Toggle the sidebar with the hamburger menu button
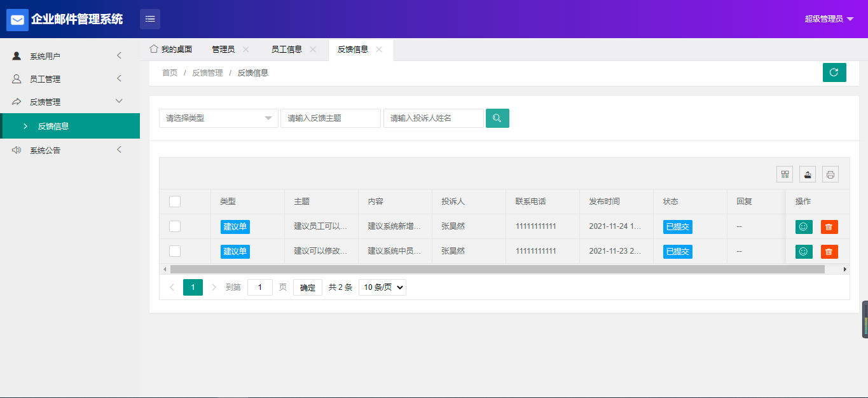Viewport: 868px width, 398px height. 150,19
